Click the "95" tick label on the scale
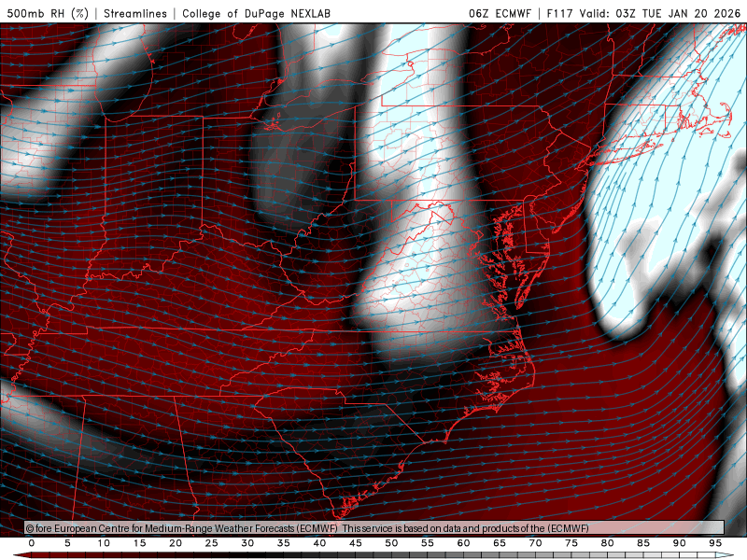The width and height of the screenshot is (747, 560). click(x=715, y=543)
